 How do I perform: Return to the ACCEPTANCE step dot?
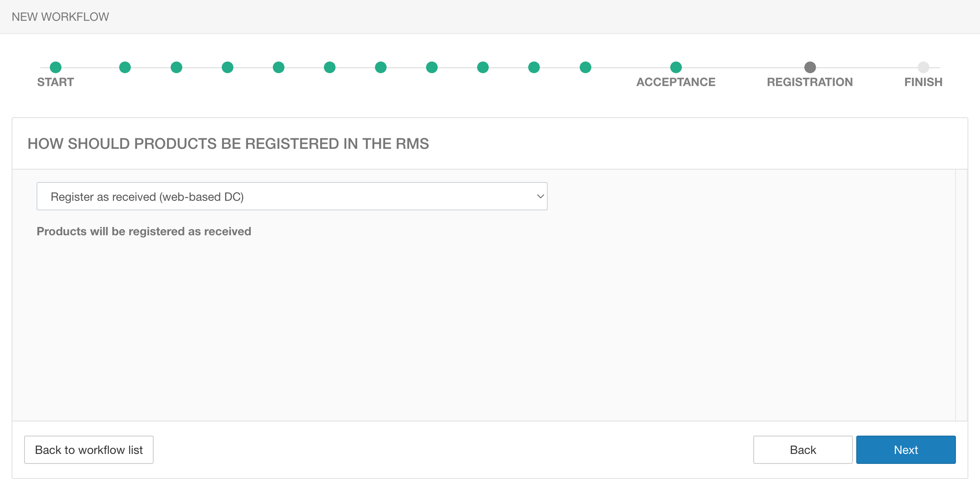(676, 67)
